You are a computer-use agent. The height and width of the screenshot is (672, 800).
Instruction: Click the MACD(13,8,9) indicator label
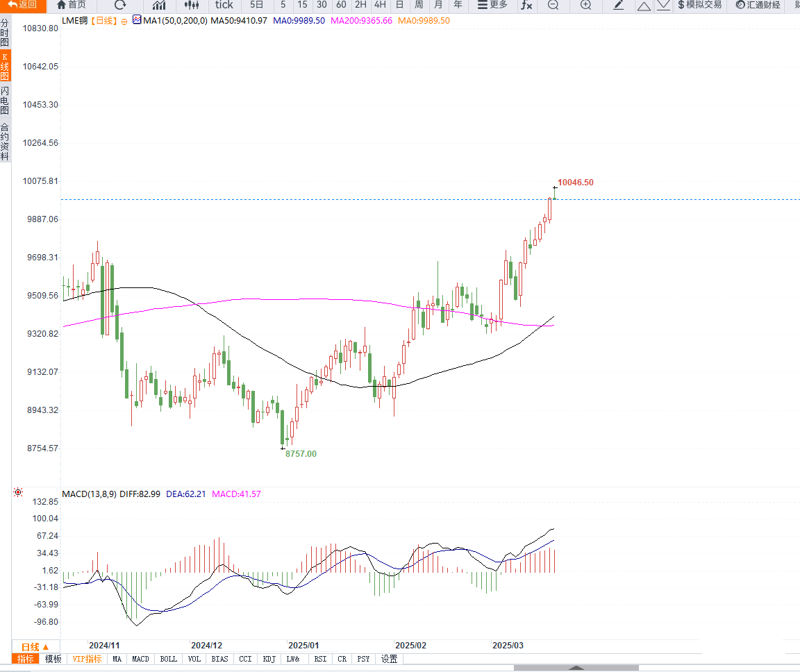point(90,494)
